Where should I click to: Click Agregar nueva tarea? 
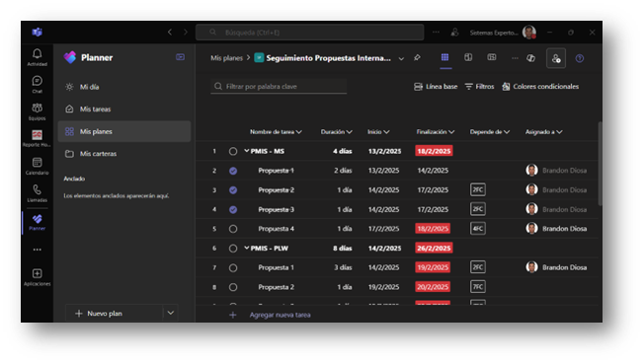(x=280, y=315)
